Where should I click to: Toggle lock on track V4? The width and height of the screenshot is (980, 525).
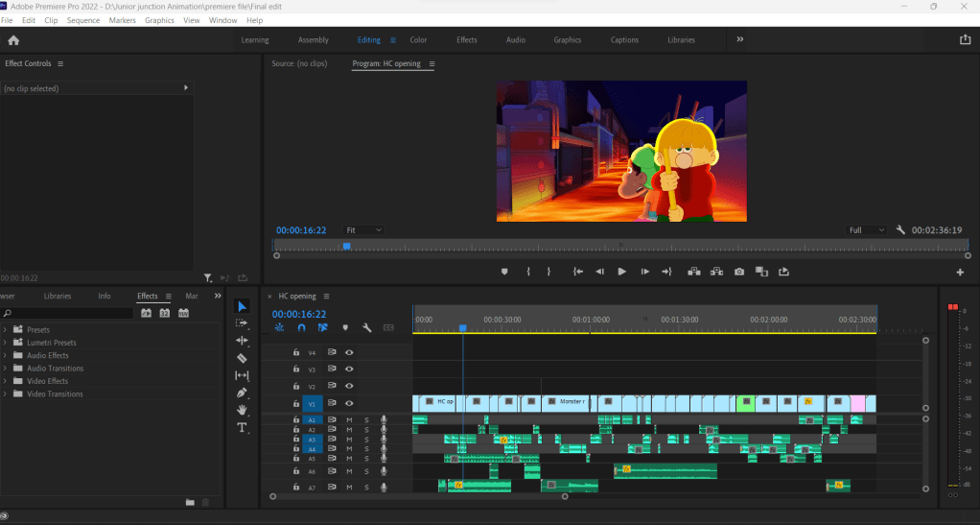point(296,352)
